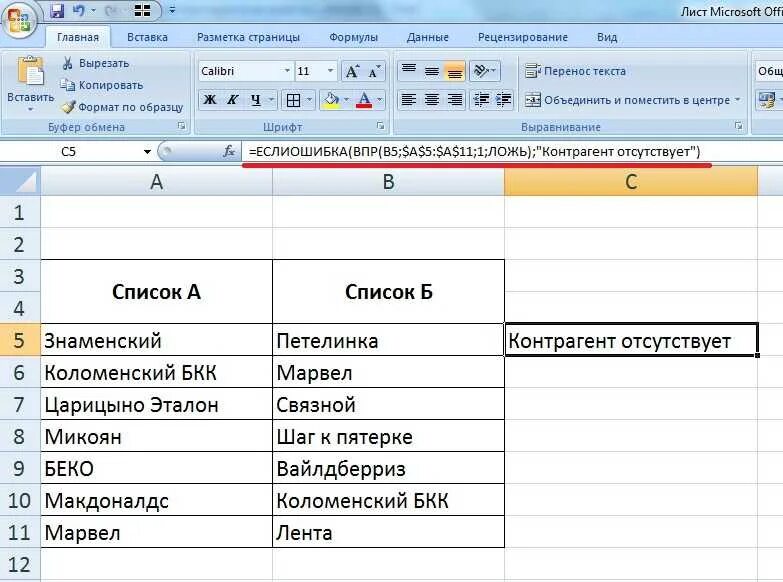
Task: Select column A header
Action: point(156,182)
